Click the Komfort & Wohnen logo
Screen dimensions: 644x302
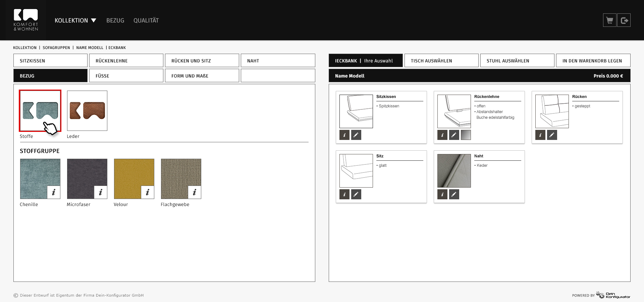pos(26,20)
